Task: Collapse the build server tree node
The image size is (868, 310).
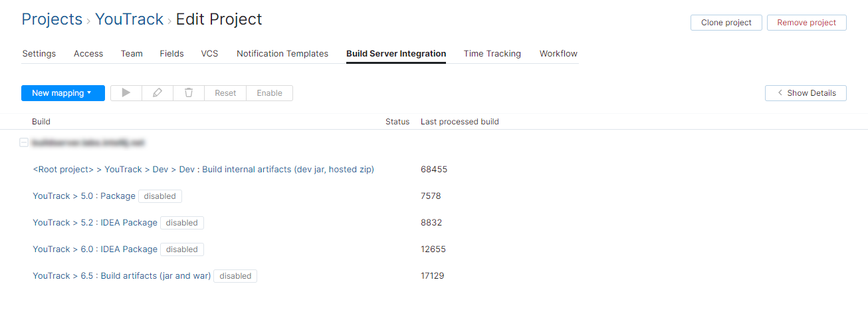Action: pos(24,142)
